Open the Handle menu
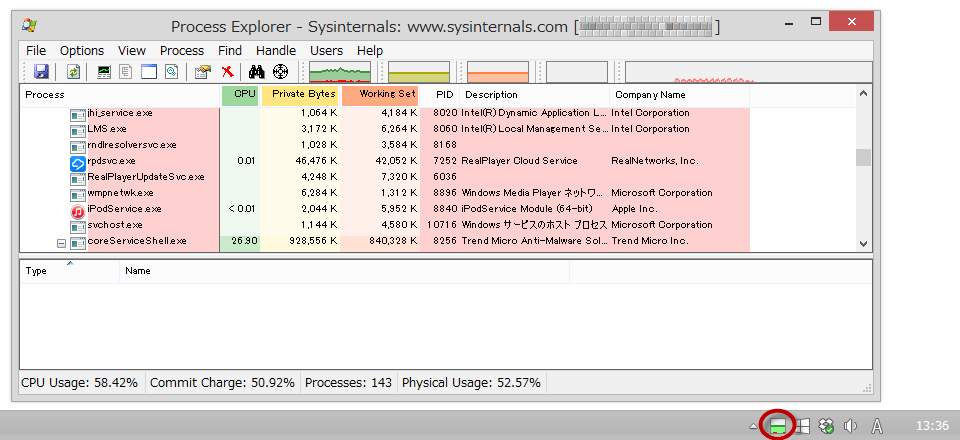The image size is (960, 440). pos(276,51)
